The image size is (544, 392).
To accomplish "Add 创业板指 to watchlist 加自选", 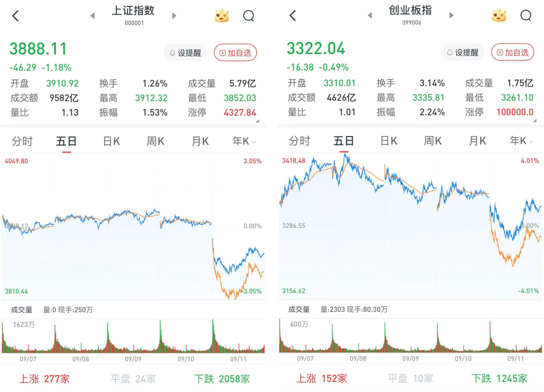I will pos(513,53).
